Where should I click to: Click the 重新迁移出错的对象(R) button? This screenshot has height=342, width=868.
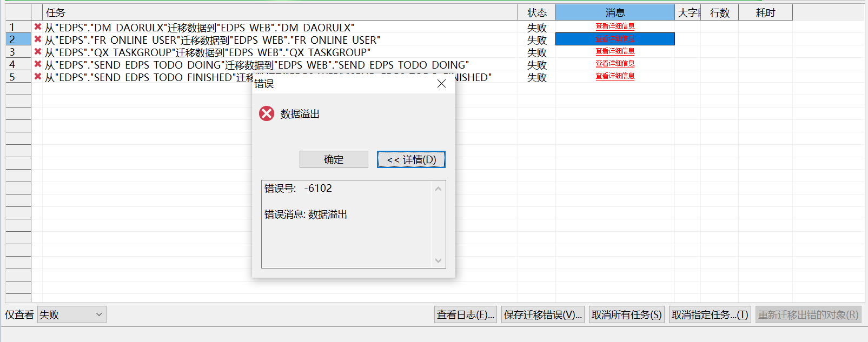click(x=809, y=314)
